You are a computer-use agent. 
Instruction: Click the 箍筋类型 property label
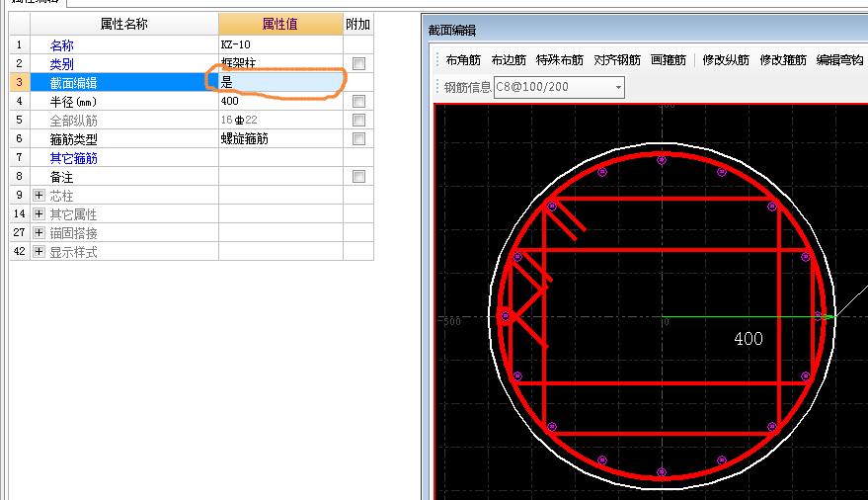(x=74, y=139)
